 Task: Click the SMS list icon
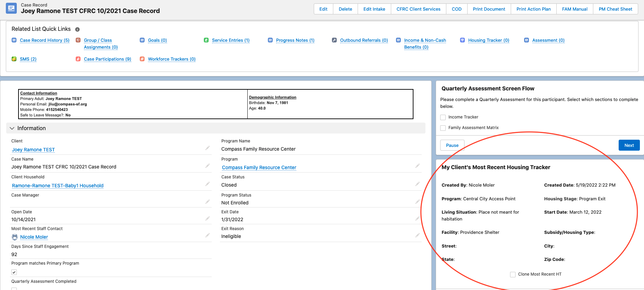pos(14,59)
